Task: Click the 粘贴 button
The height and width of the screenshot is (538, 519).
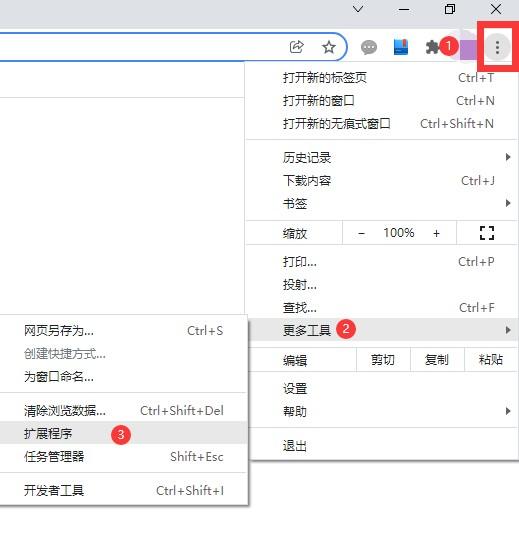Action: pos(491,360)
